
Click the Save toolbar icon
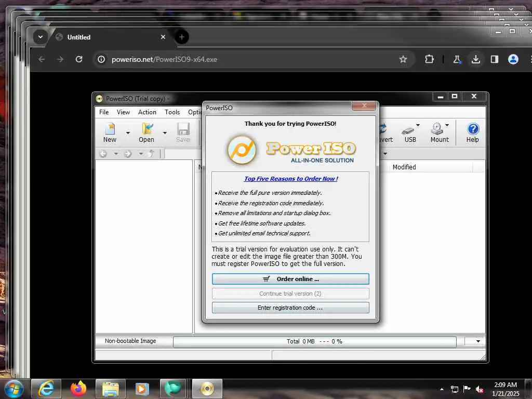point(183,132)
